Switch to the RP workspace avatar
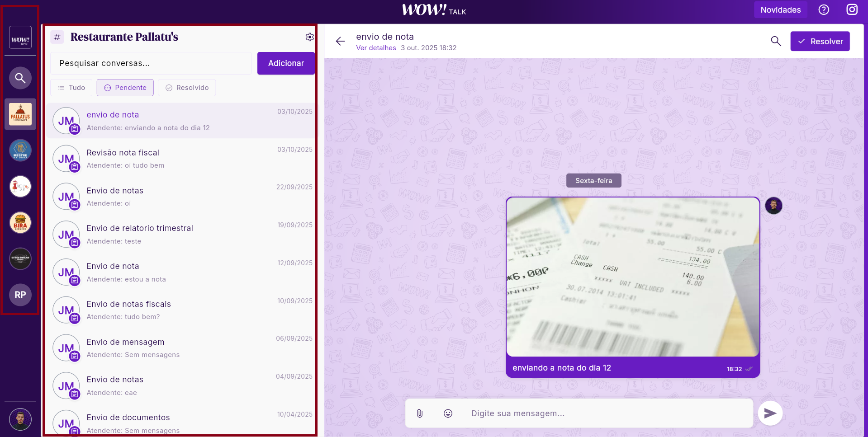The image size is (868, 437). click(20, 295)
